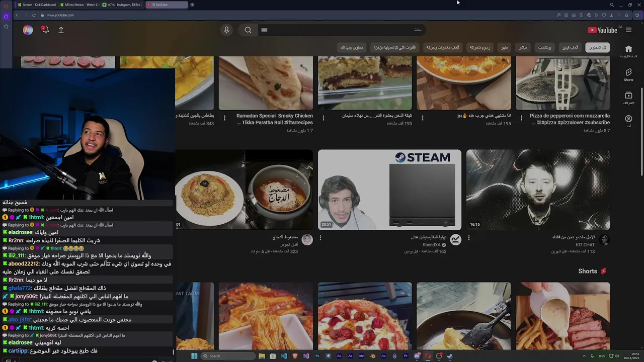Image resolution: width=644 pixels, height=362 pixels.
Task: Switch to the M7nss Stream browser tab
Action: 79,5
